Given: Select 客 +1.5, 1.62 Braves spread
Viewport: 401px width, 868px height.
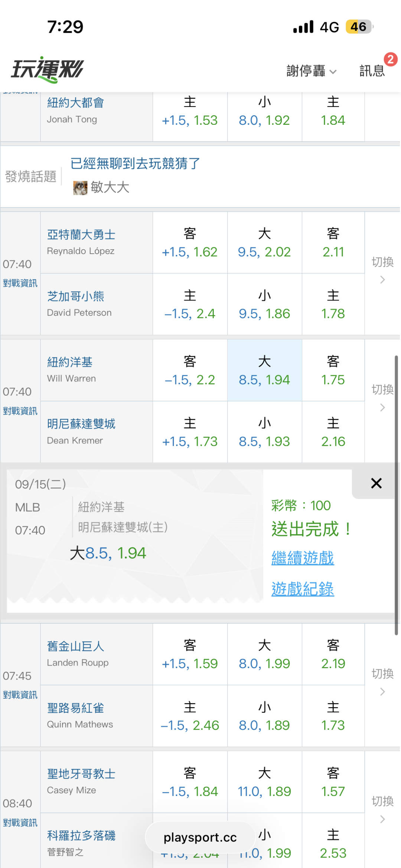Looking at the screenshot, I should pyautogui.click(x=190, y=243).
